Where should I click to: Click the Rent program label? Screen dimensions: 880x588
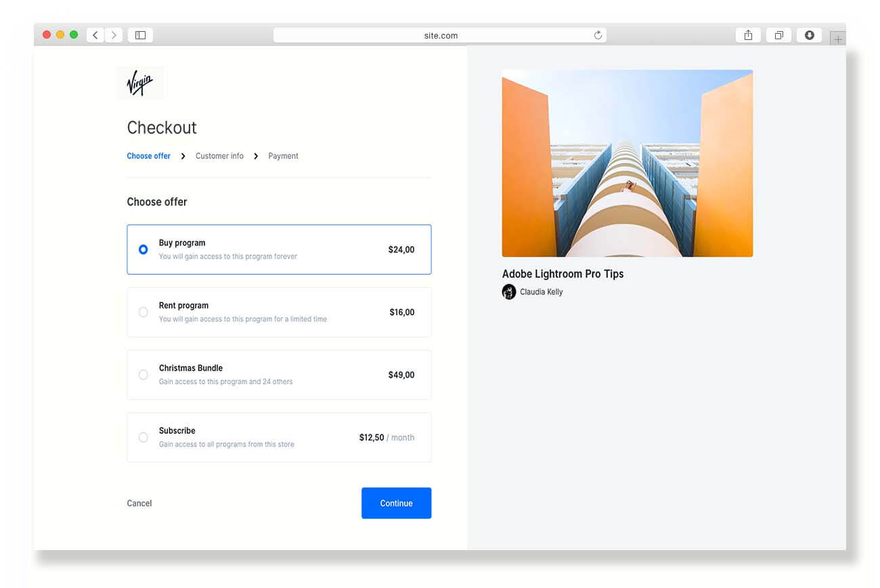(183, 305)
